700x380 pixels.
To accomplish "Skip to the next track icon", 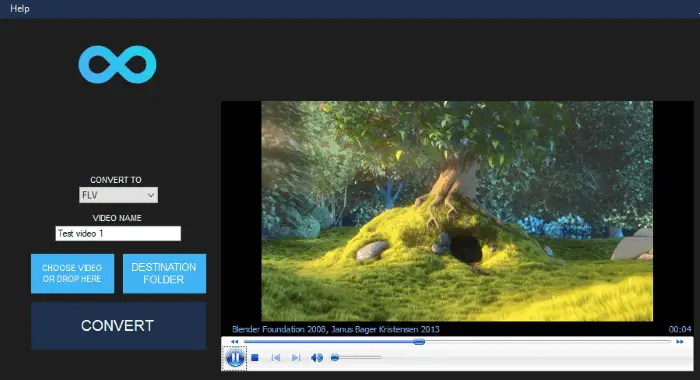I will tap(296, 358).
